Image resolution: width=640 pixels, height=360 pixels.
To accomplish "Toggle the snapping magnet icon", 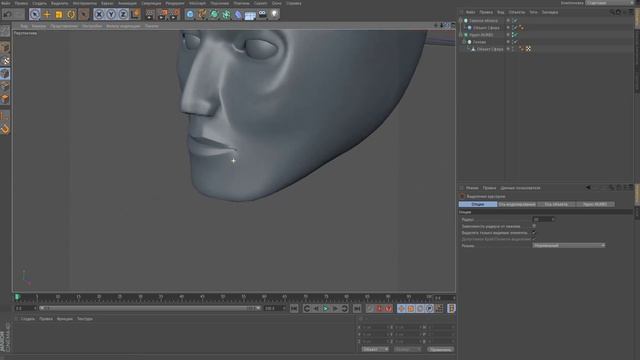I will (x=5, y=129).
